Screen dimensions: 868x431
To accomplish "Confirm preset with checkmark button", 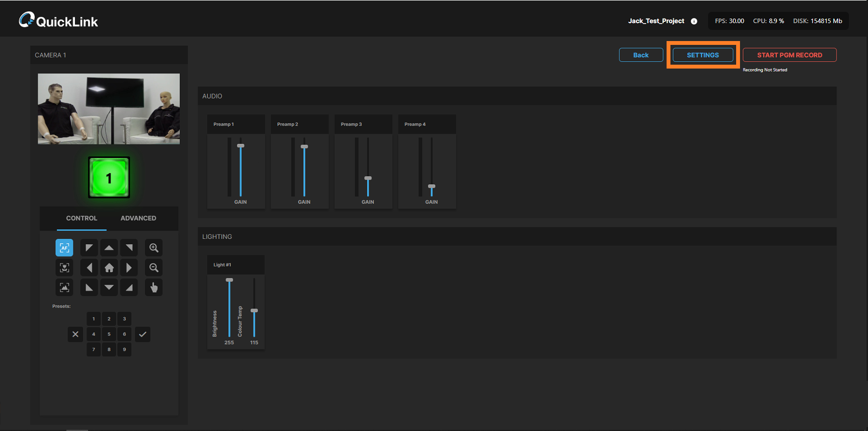I will [x=142, y=334].
